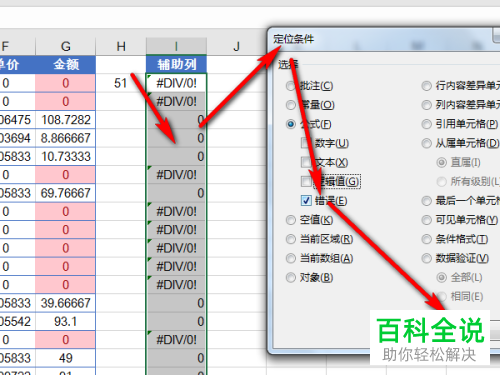Click the 06475 cell in column F
The width and height of the screenshot is (500, 375).
tap(17, 120)
